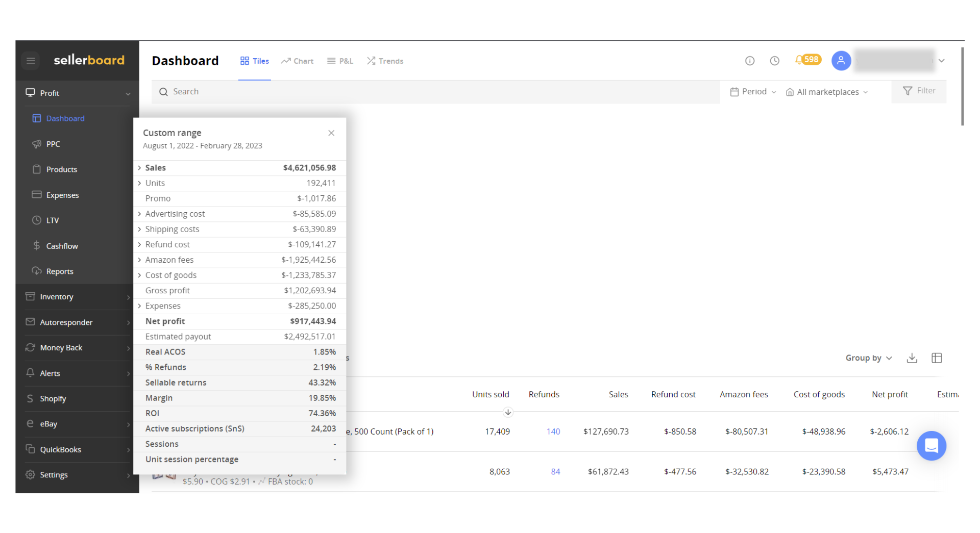This screenshot has height=533, width=980.
Task: Open the account name dropdown arrow
Action: (x=941, y=61)
